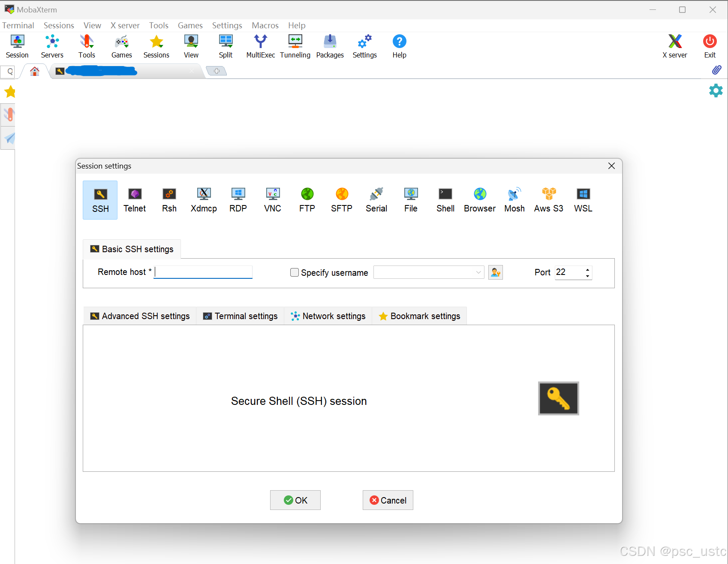Click the Split toolbar icon
The height and width of the screenshot is (564, 728).
pos(226,46)
